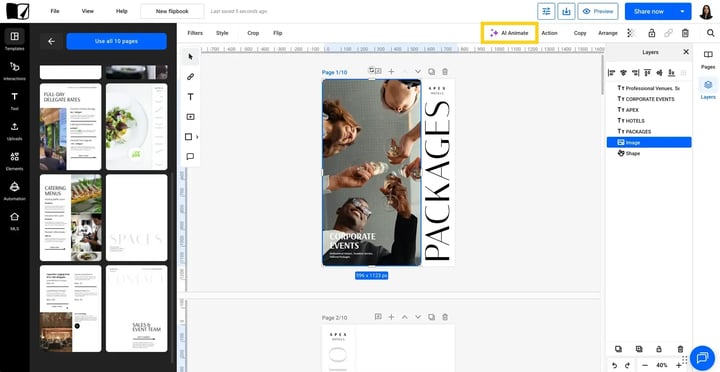Zoom out with minus button

coord(645,366)
